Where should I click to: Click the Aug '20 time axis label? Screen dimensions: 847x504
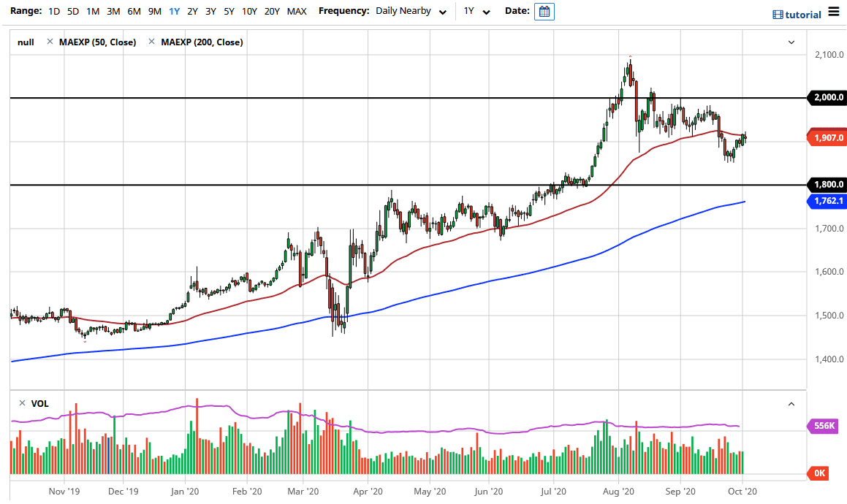tap(618, 491)
